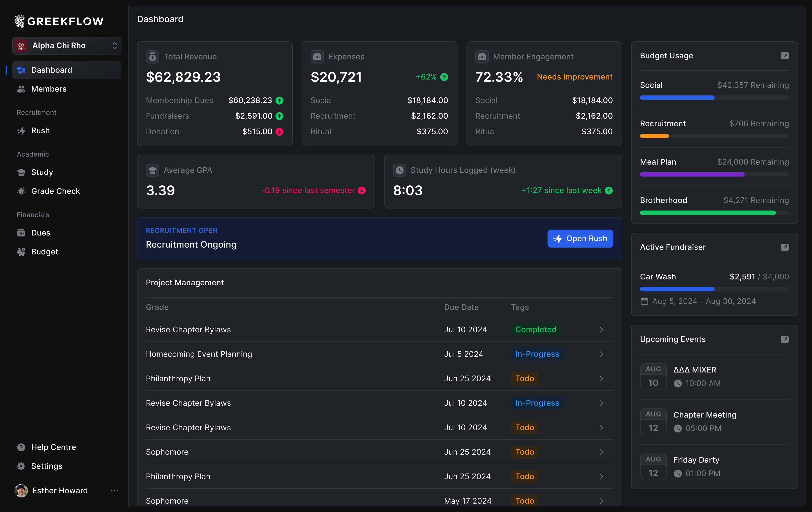The height and width of the screenshot is (512, 812).
Task: Click the Expenses card wallet icon
Action: click(317, 57)
